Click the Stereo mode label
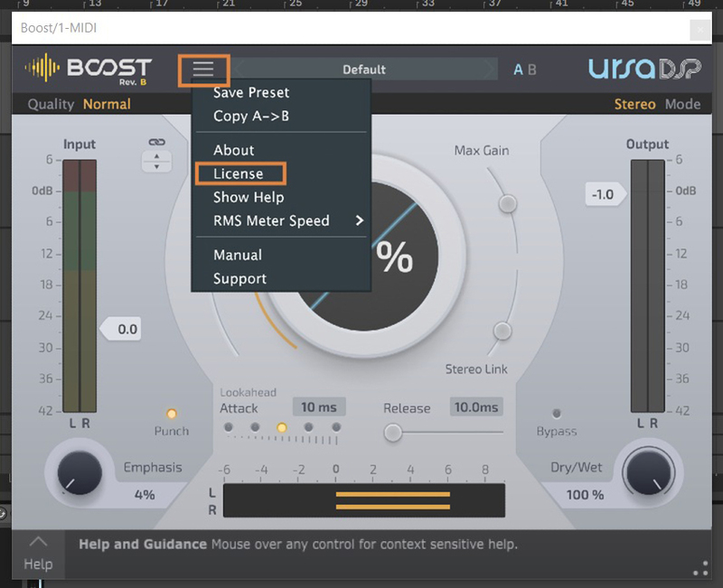Viewport: 723px width, 588px height. coord(634,104)
